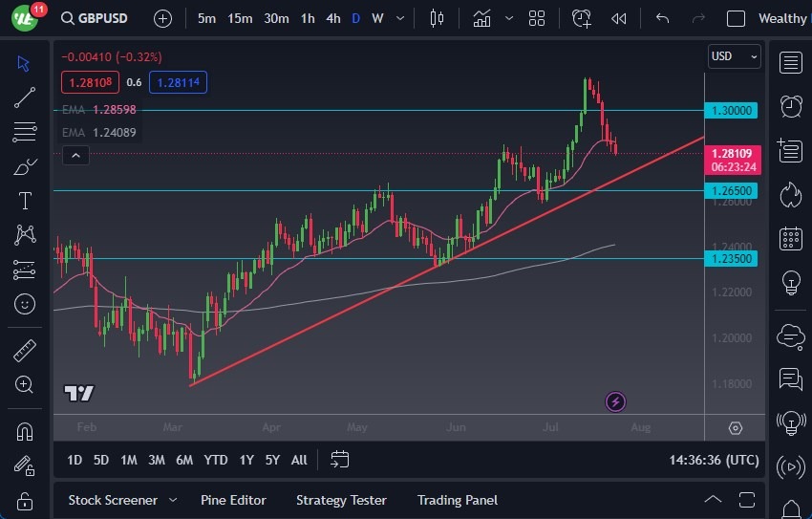The width and height of the screenshot is (812, 519).
Task: Collapse the indicator legend chevron
Action: 76,155
